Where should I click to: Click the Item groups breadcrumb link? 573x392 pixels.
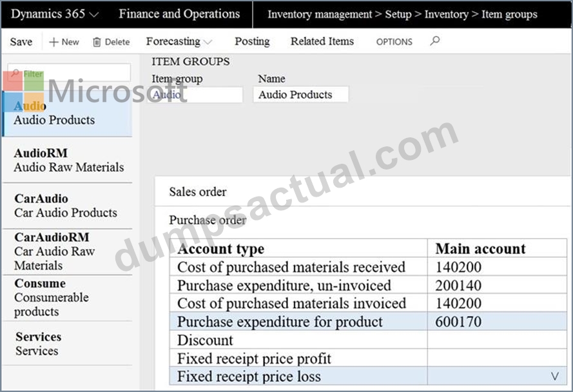(509, 14)
